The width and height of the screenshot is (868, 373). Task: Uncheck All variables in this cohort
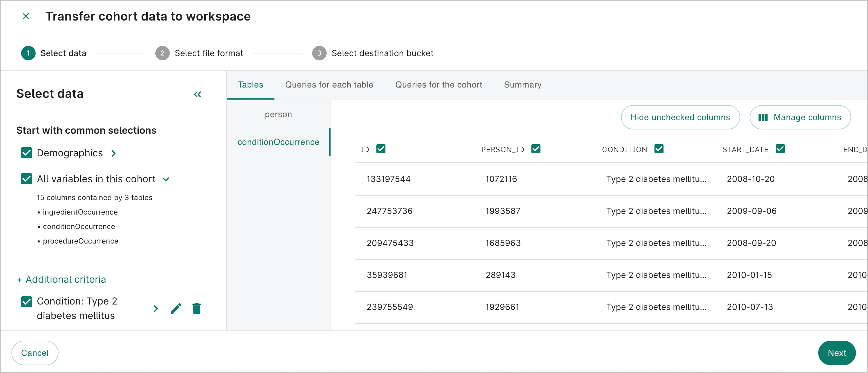[26, 179]
